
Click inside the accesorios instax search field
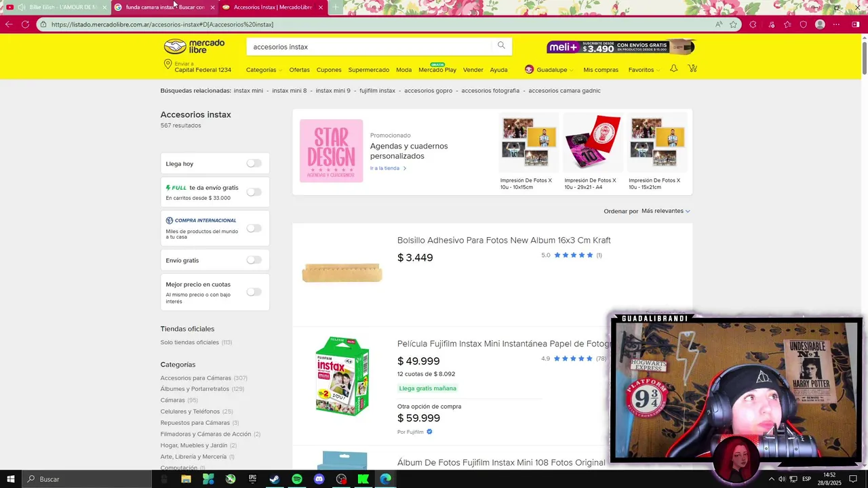point(370,46)
